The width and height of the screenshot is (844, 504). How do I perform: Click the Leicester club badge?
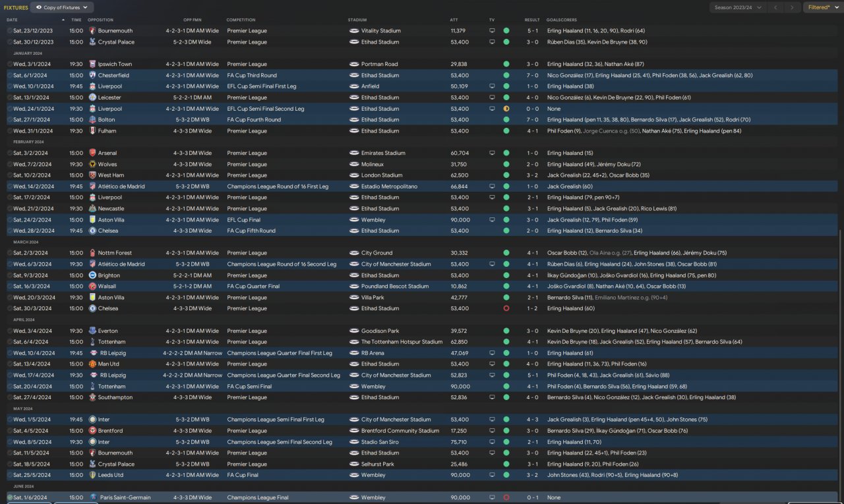pos(92,98)
